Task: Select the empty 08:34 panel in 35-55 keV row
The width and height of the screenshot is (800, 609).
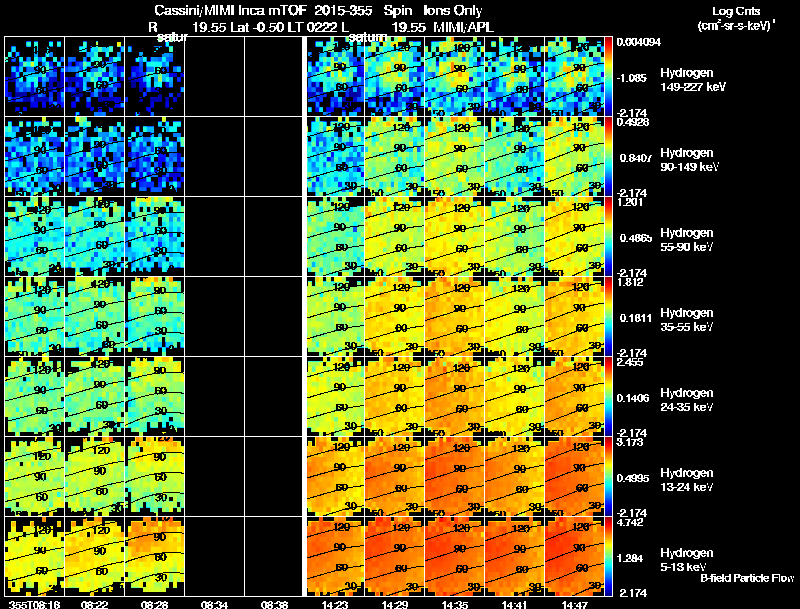Action: click(x=214, y=317)
